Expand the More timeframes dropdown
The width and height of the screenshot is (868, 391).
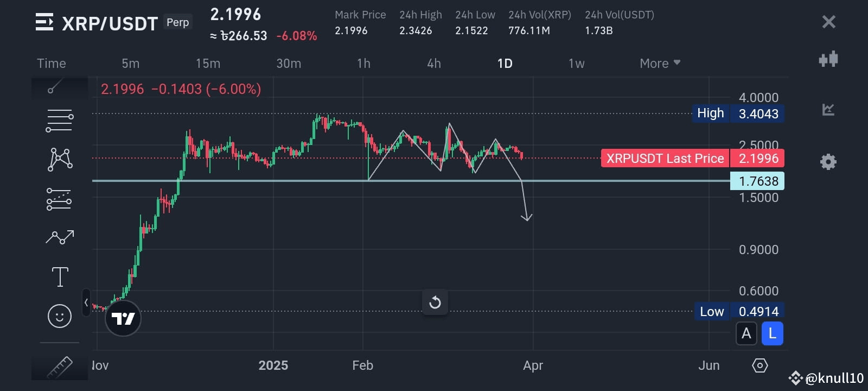point(660,64)
